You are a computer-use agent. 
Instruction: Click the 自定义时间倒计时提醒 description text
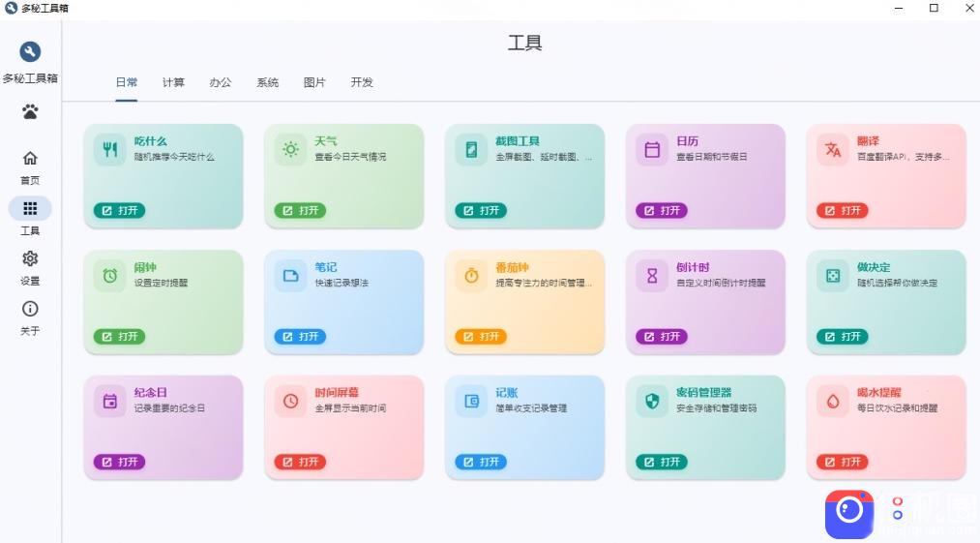tap(721, 283)
